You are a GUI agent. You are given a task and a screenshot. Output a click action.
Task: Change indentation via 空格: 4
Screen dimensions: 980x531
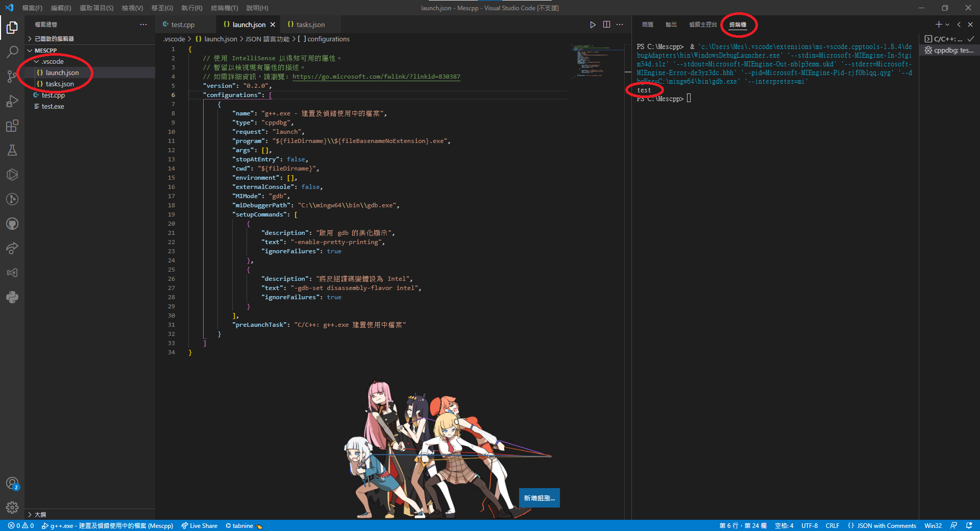point(784,525)
